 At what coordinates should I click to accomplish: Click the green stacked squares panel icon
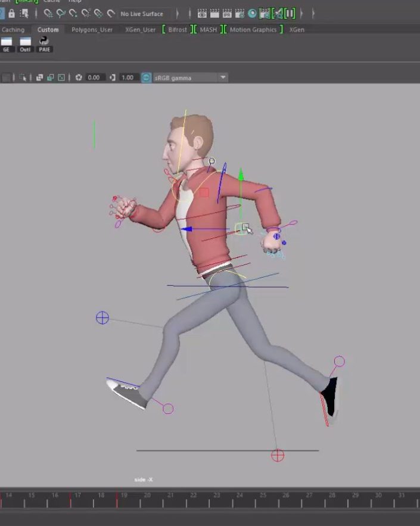pyautogui.click(x=50, y=78)
